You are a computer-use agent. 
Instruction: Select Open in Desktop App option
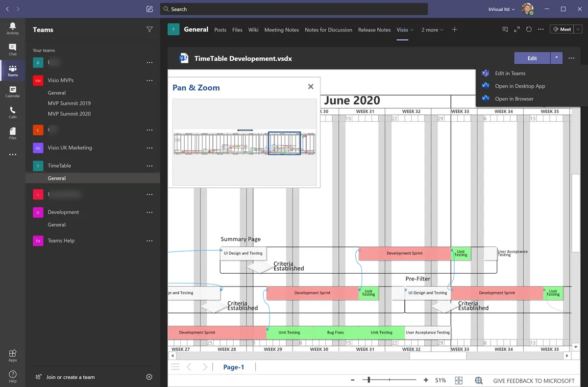[x=519, y=86]
